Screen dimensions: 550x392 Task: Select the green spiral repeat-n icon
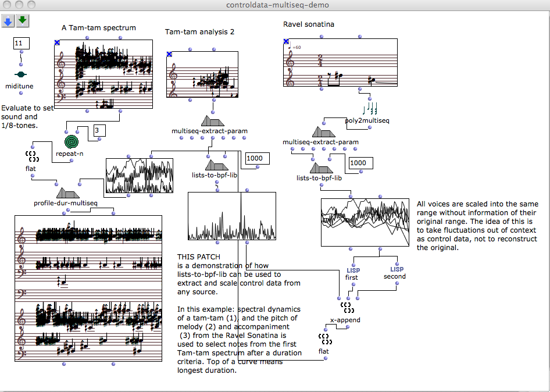pyautogui.click(x=72, y=141)
